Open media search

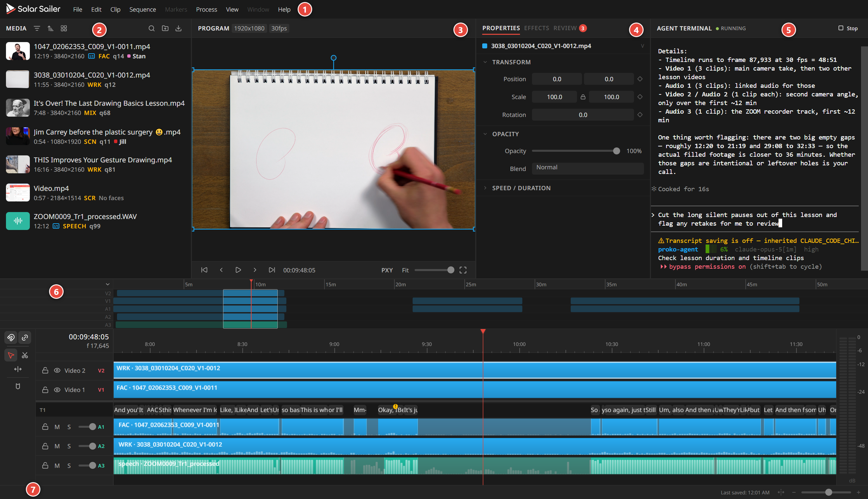coord(151,28)
